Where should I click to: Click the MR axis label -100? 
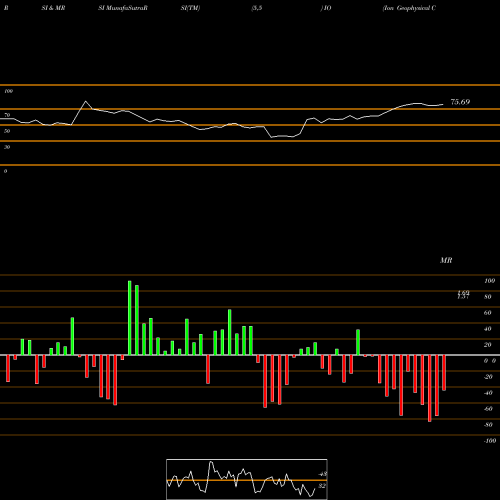(490, 441)
